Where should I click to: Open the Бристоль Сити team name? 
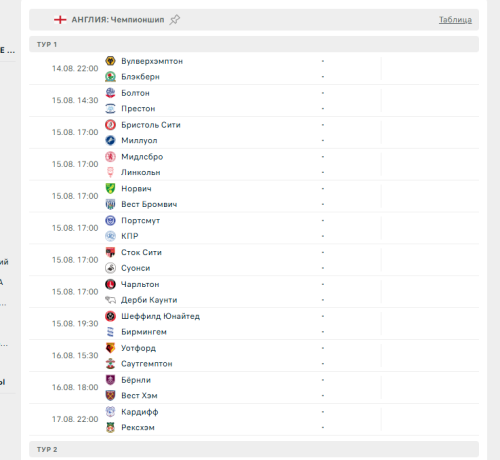(151, 125)
